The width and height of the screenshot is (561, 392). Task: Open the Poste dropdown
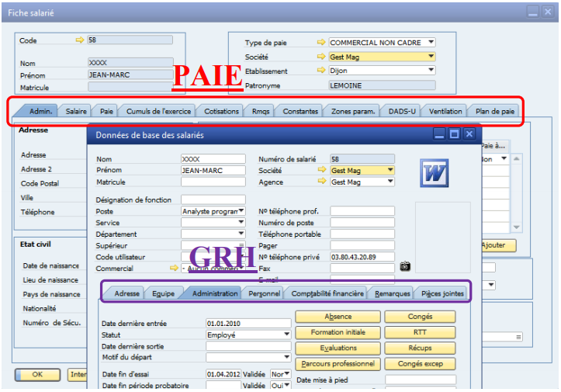pyautogui.click(x=241, y=211)
